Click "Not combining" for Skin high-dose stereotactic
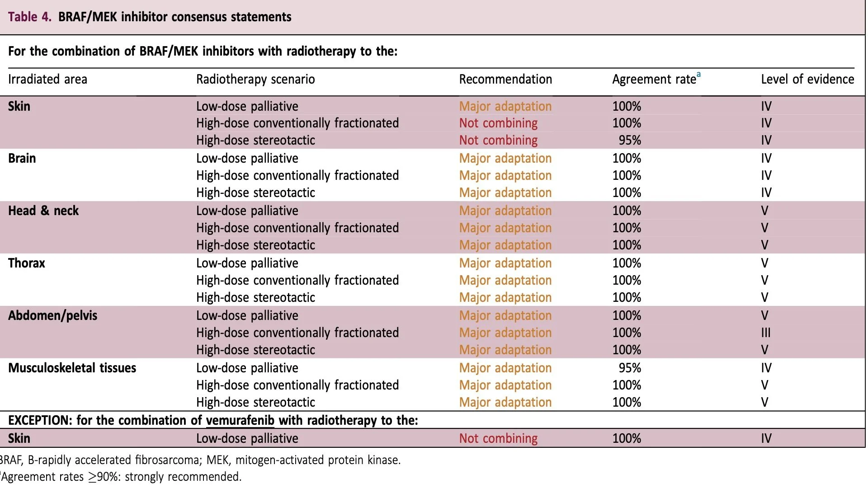 point(498,141)
